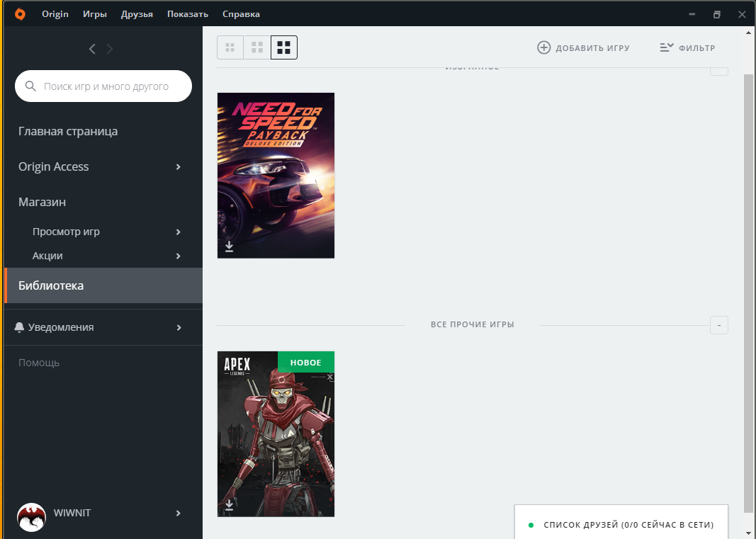The image size is (756, 539).
Task: Expand the Акции chevron
Action: (x=179, y=256)
